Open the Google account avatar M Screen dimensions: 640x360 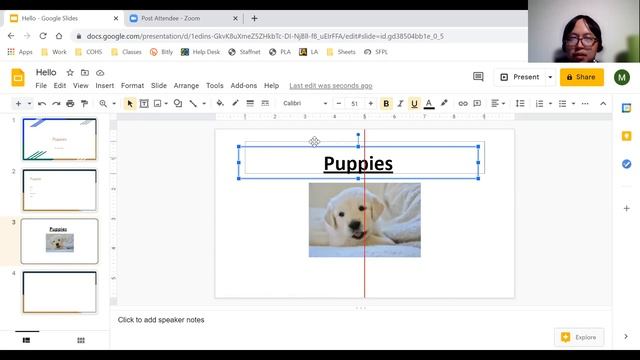point(622,77)
